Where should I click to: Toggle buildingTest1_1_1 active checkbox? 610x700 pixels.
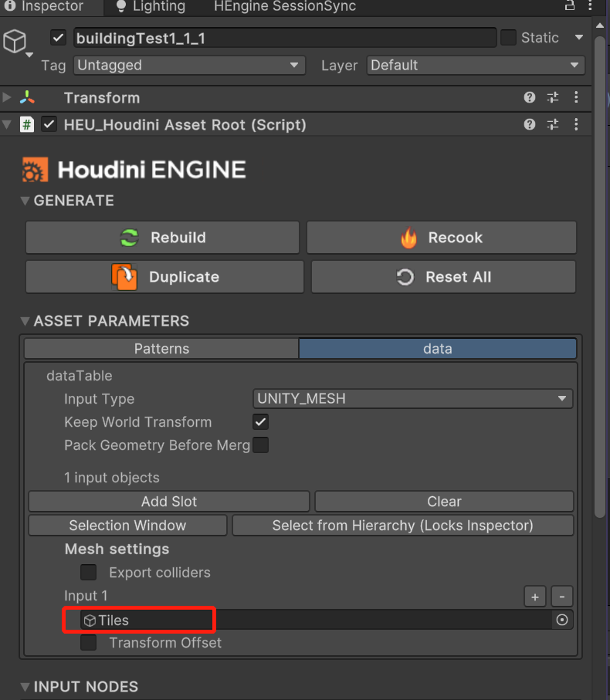pos(58,38)
